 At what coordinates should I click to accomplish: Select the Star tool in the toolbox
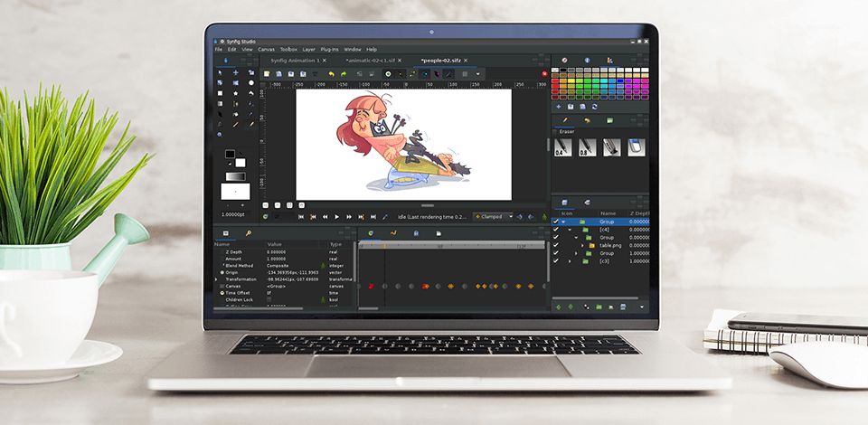point(236,92)
